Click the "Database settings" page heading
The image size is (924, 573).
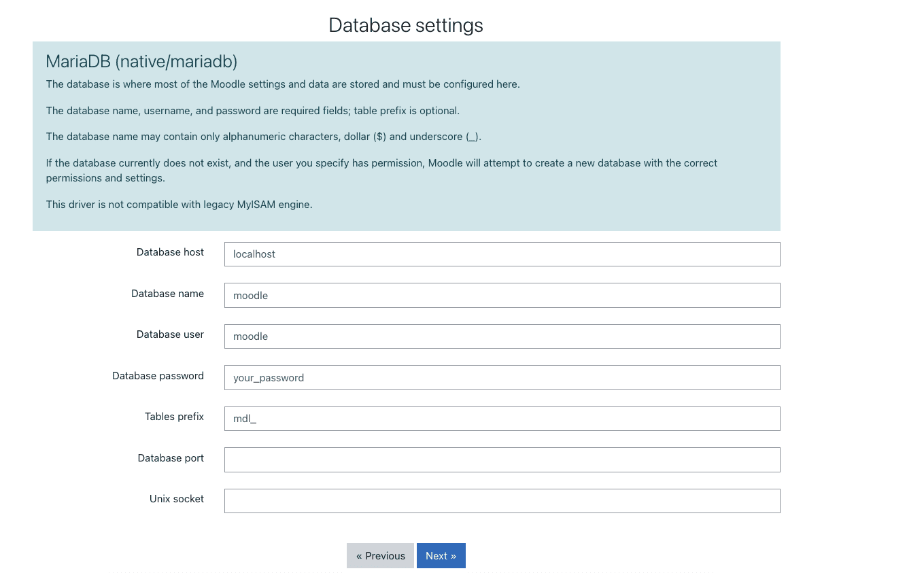coord(406,25)
